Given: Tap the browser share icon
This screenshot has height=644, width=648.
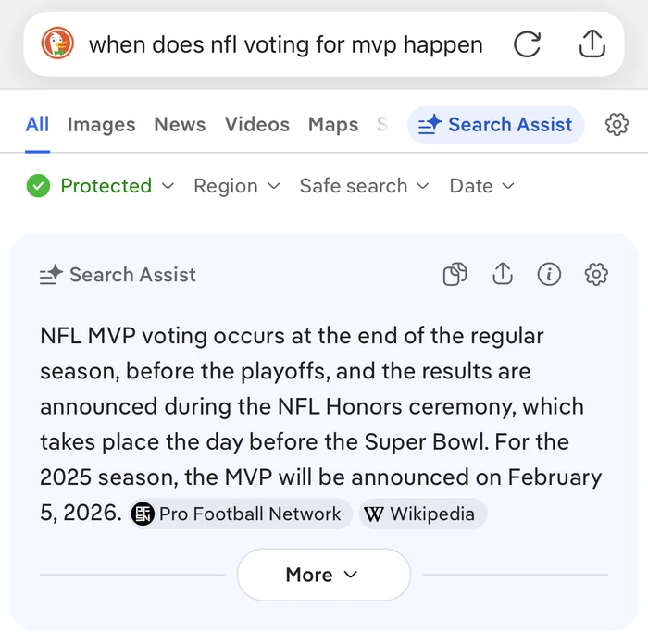Looking at the screenshot, I should point(592,44).
